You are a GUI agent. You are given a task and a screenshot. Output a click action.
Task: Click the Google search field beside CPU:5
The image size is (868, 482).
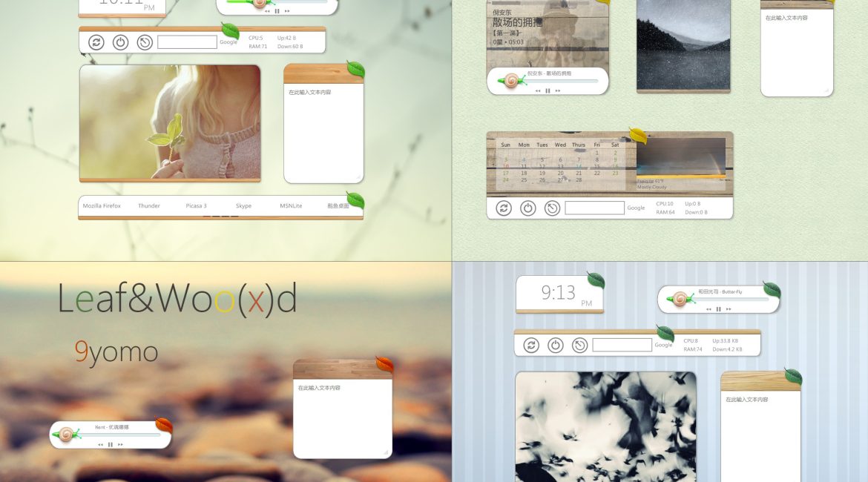pos(187,42)
